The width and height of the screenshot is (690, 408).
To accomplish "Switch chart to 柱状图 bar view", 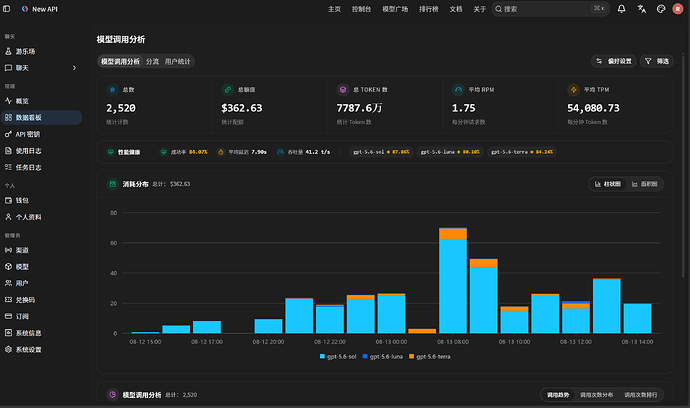I will pyautogui.click(x=608, y=184).
